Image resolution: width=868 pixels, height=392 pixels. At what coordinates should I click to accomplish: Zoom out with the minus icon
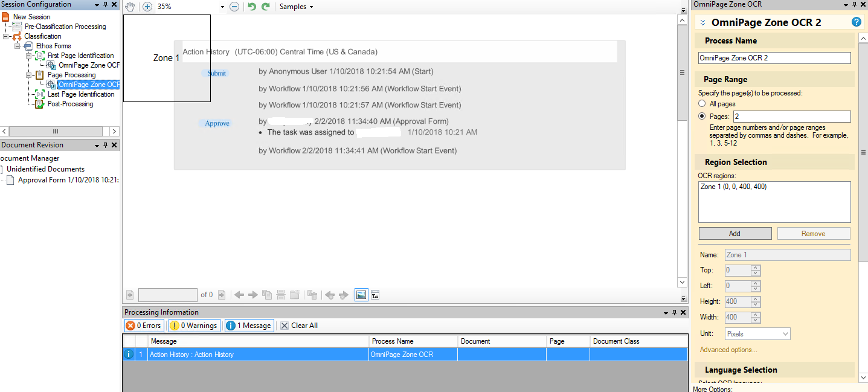click(234, 7)
